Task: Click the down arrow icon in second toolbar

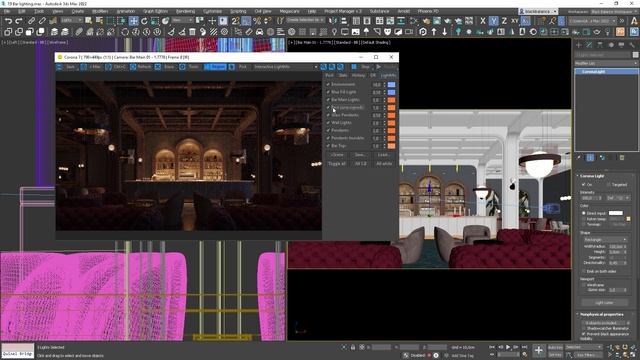Action: point(444,31)
